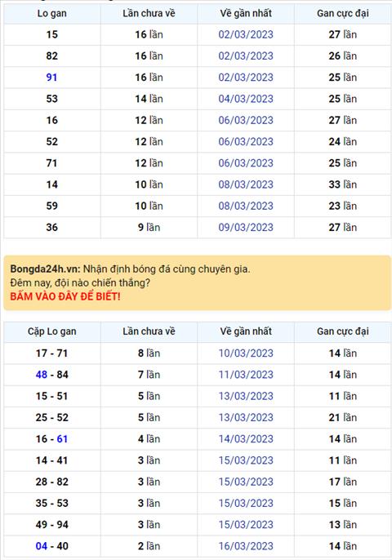Select the blue number 91 link
This screenshot has height=560, width=392.
click(51, 78)
